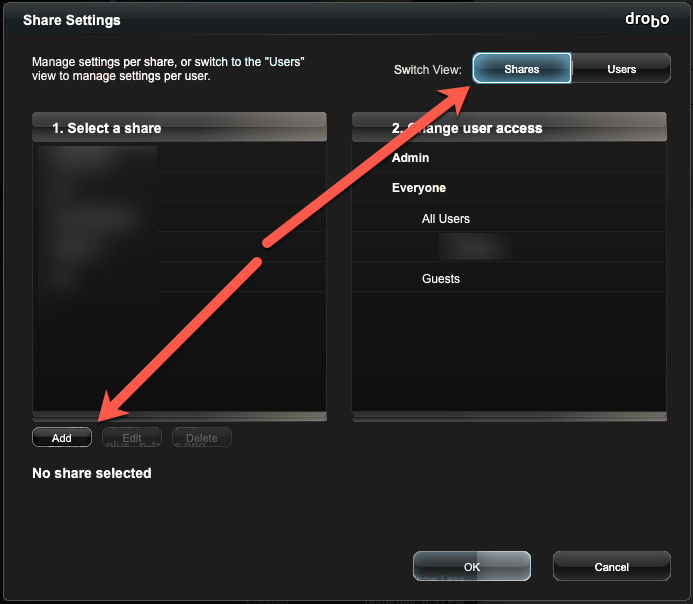Click the drobo logo
The height and width of the screenshot is (604, 693).
point(647,19)
